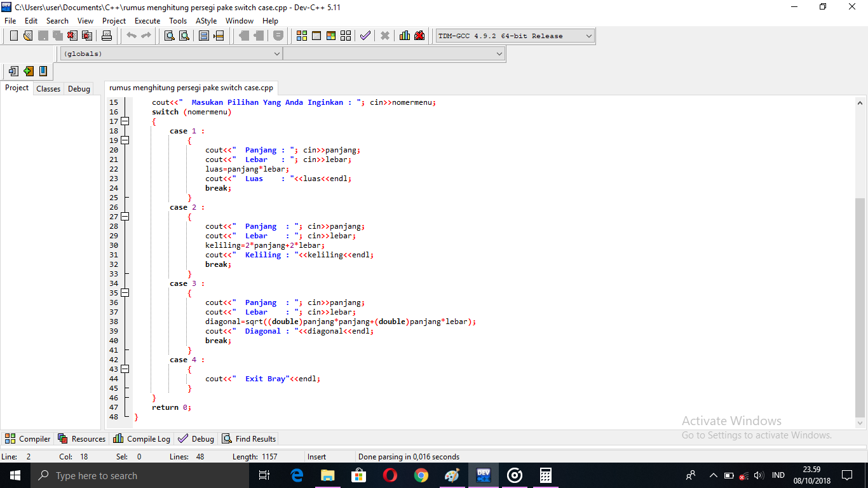
Task: Open the Compile Log panel
Action: click(141, 438)
